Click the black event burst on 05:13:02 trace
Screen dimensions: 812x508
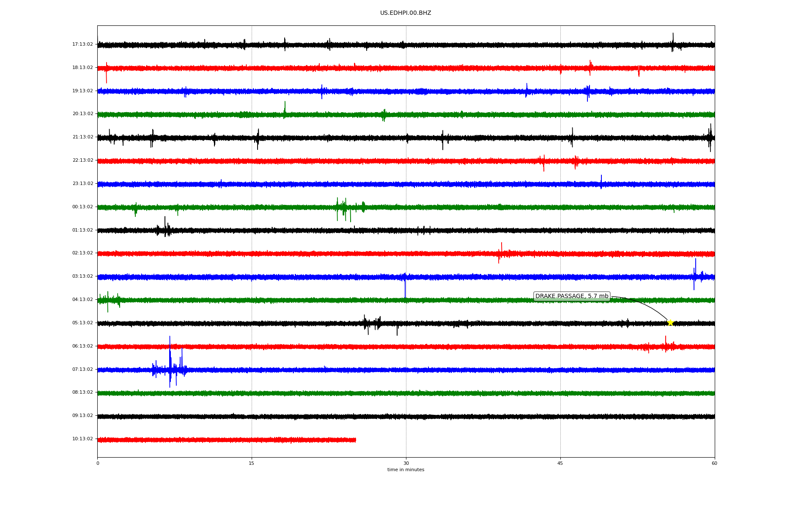tap(372, 324)
